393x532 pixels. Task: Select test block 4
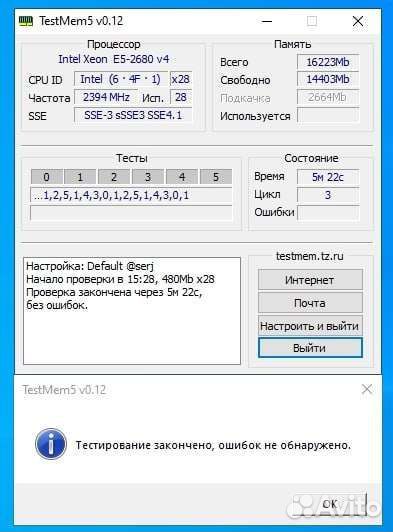coord(182,177)
